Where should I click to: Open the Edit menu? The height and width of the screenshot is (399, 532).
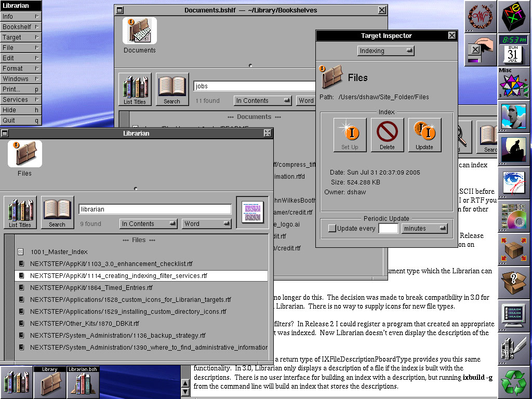(21, 58)
